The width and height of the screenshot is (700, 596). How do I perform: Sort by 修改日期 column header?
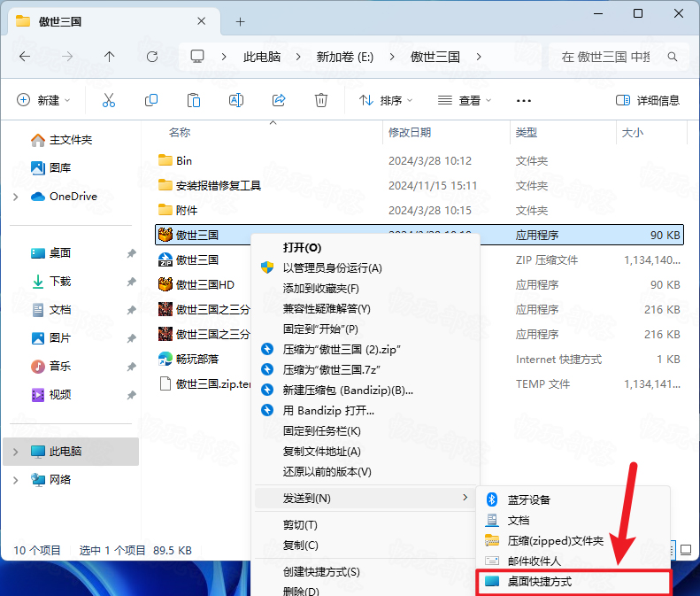click(410, 132)
